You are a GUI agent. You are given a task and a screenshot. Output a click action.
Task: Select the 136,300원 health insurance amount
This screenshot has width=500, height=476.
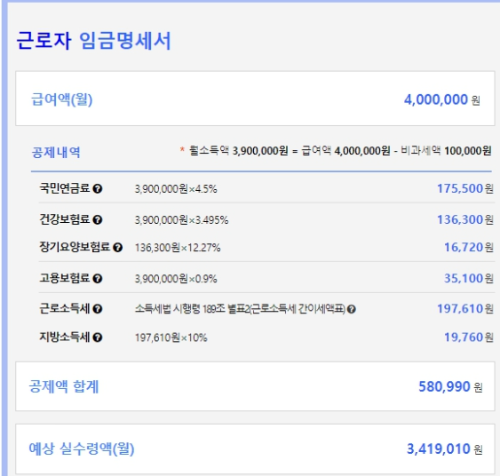pos(465,220)
